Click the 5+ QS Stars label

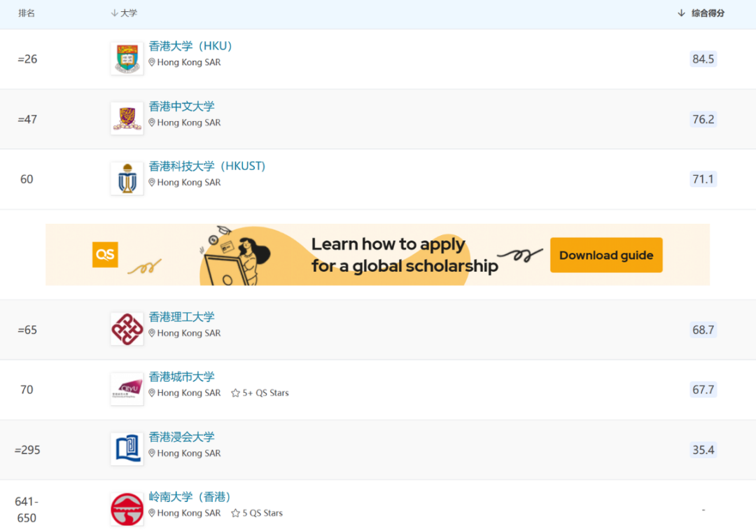tap(266, 393)
